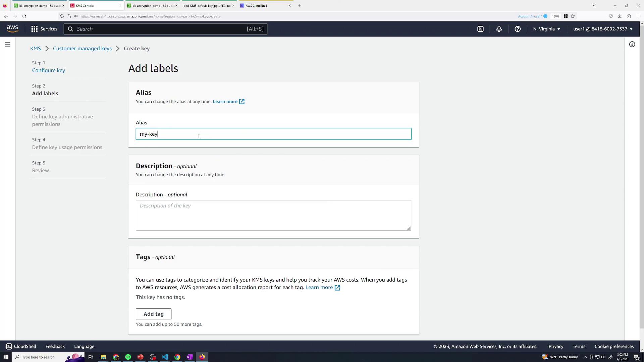
Task: Click the Alias input field
Action: pyautogui.click(x=273, y=134)
